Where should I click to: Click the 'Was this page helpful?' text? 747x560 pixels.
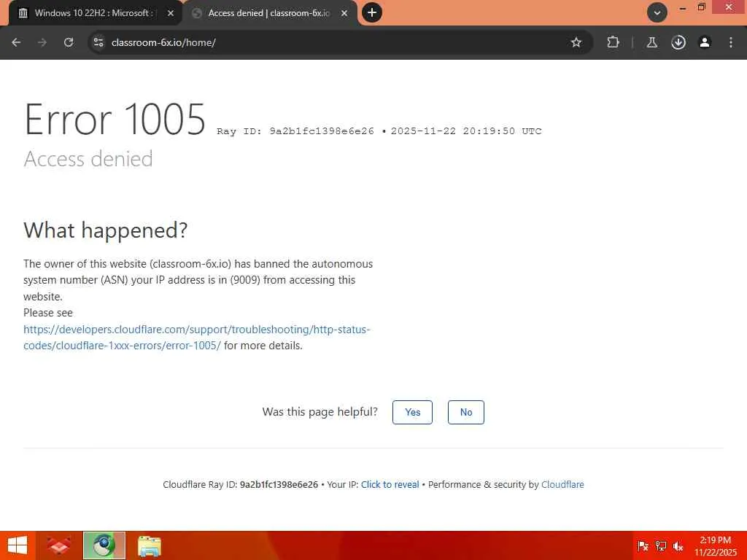(320, 412)
